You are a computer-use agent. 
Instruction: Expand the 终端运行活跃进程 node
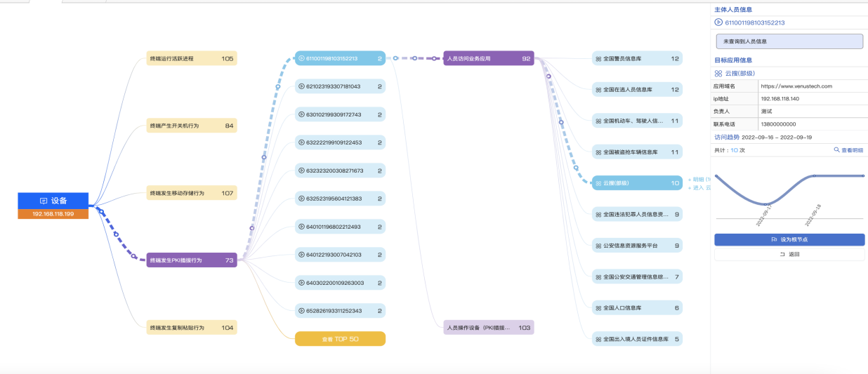[x=192, y=59]
